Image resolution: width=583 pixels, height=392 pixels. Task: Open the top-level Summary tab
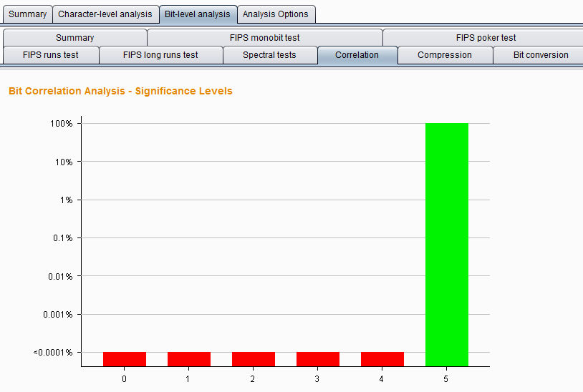click(28, 14)
